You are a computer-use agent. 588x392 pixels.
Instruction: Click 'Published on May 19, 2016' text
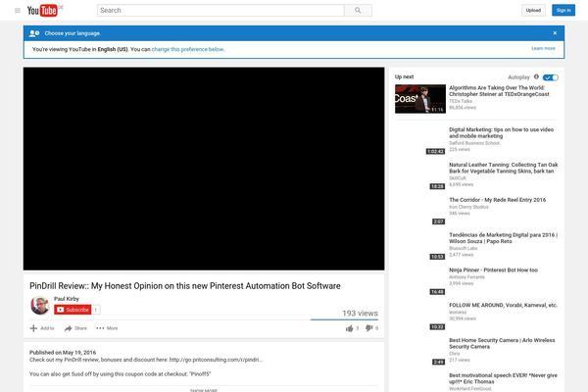[63, 352]
